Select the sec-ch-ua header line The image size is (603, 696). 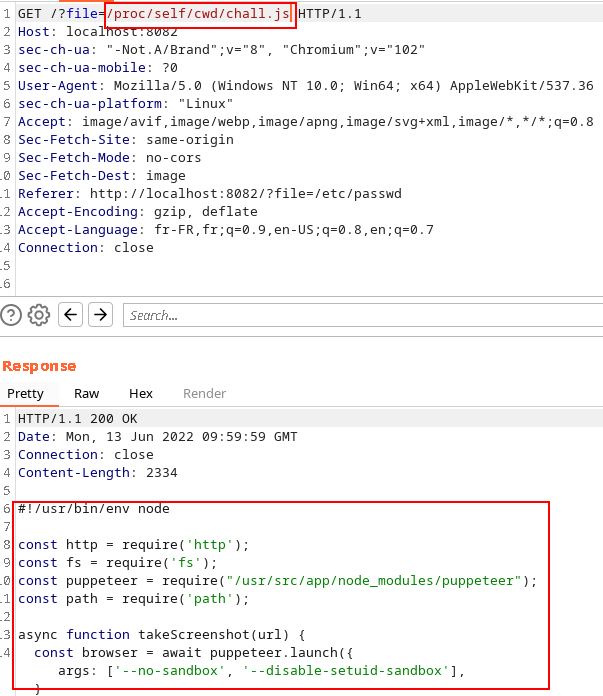pos(221,50)
